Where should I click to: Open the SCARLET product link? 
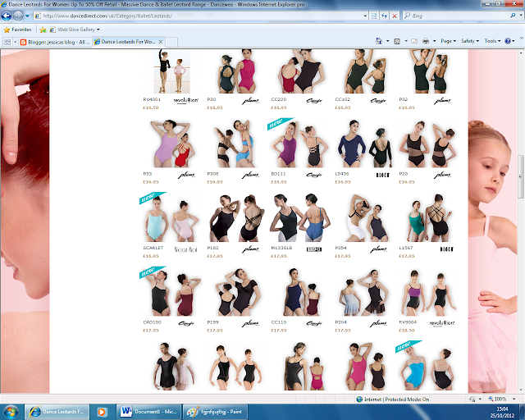pos(153,248)
